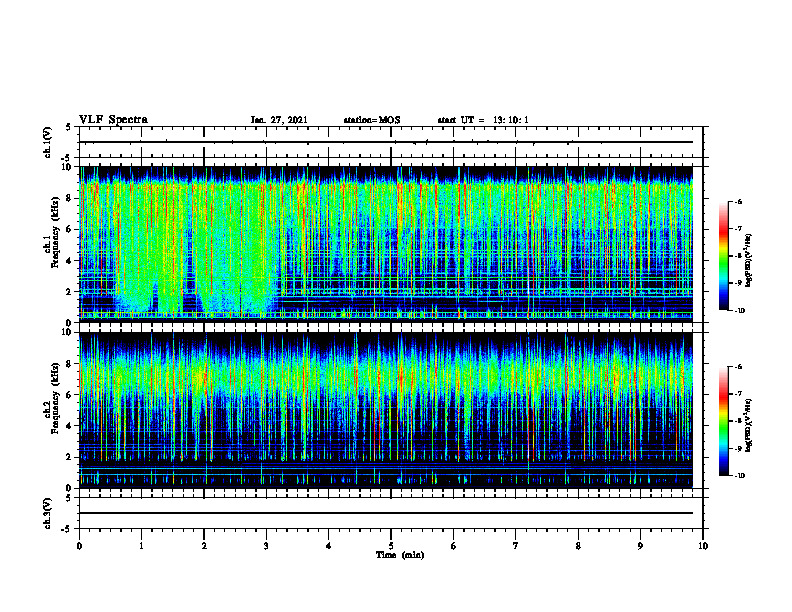Click the "ch.1(V)" axis label at top

pyautogui.click(x=48, y=142)
